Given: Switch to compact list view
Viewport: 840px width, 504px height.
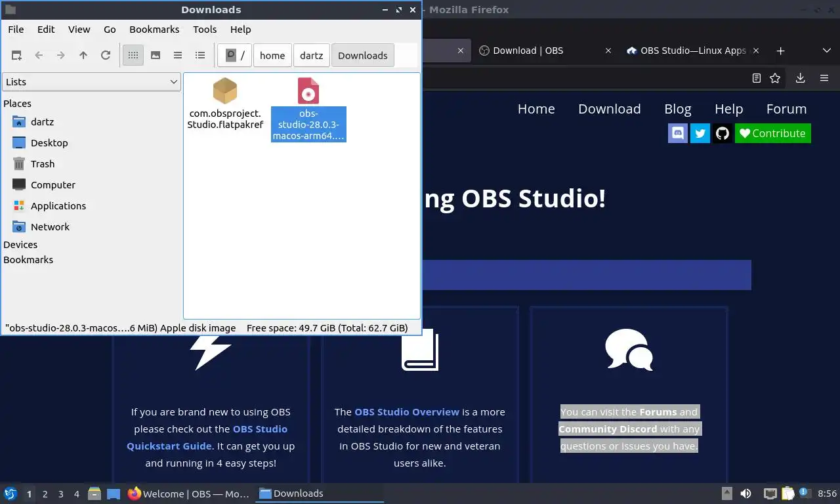Looking at the screenshot, I should pyautogui.click(x=178, y=56).
